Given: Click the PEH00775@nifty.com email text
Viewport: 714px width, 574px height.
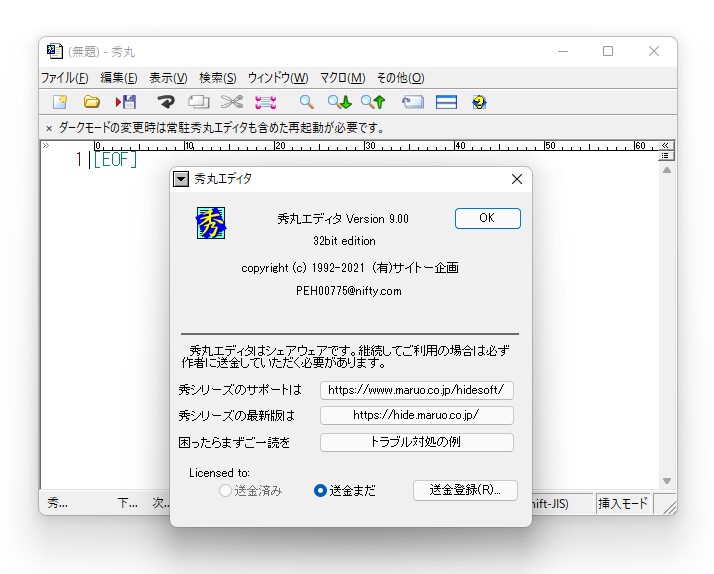Looking at the screenshot, I should (x=349, y=291).
